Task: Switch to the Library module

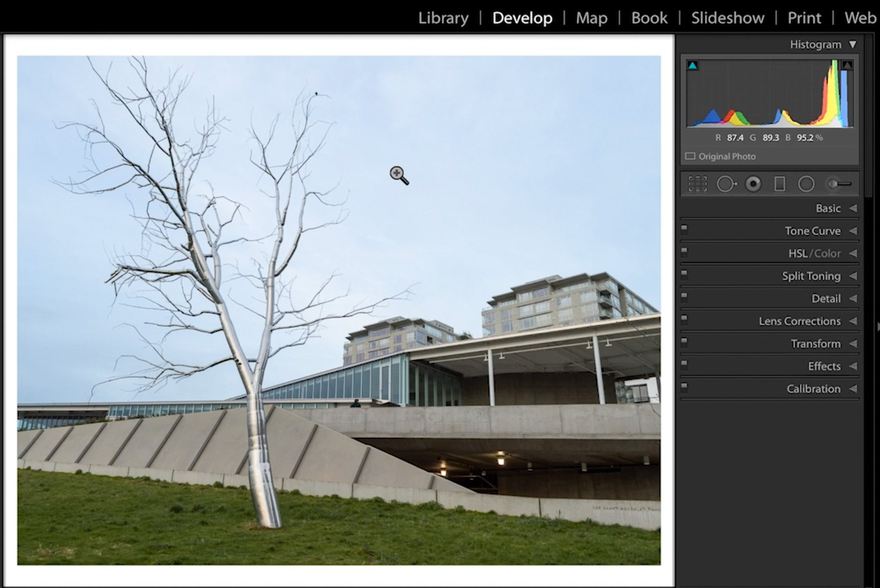Action: click(x=443, y=18)
